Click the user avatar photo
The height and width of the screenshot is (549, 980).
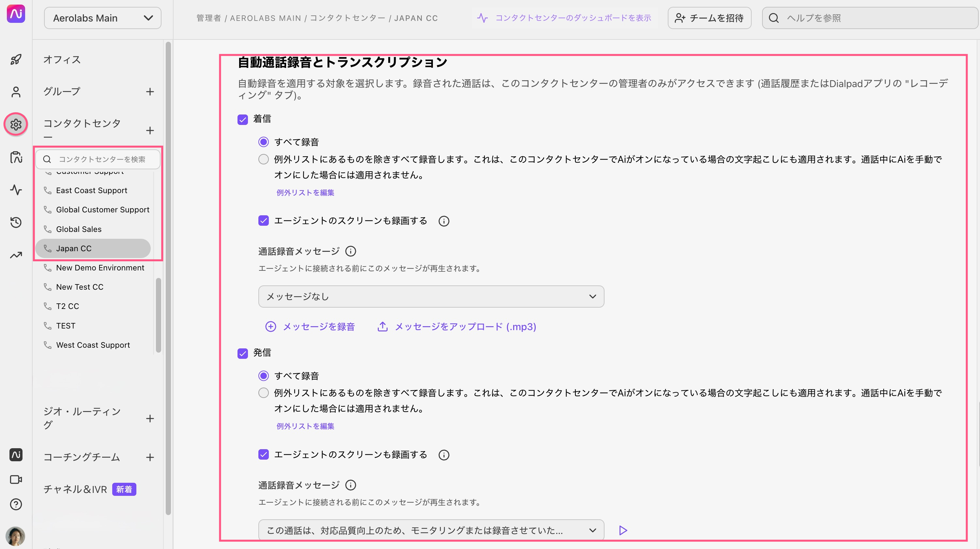16,537
